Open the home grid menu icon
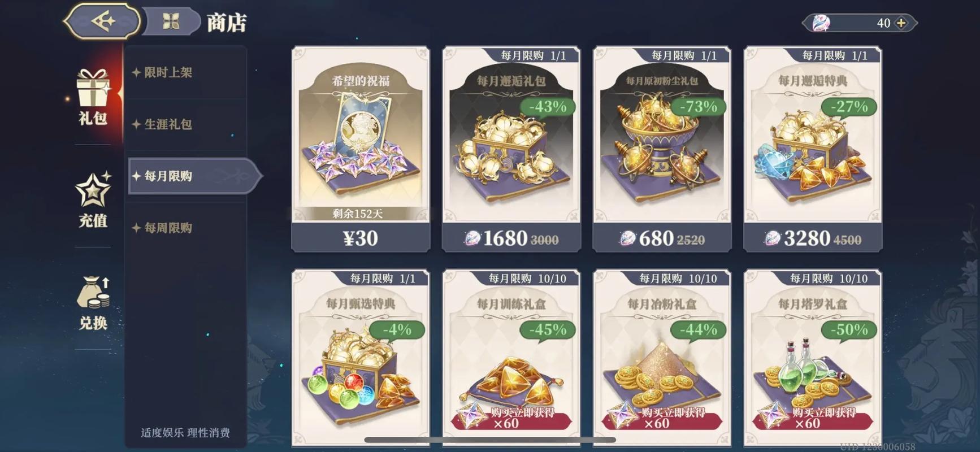Screen dimensions: 980x452 coord(171,22)
